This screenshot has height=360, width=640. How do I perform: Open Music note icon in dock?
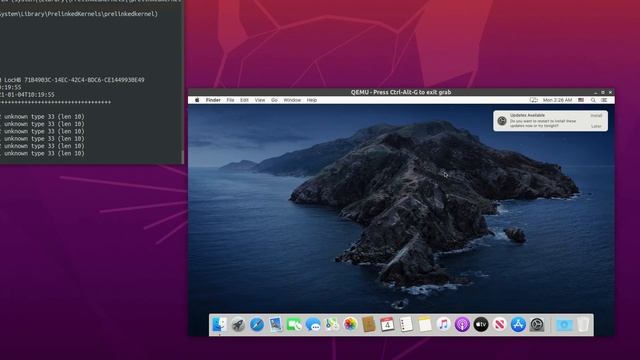click(x=443, y=325)
